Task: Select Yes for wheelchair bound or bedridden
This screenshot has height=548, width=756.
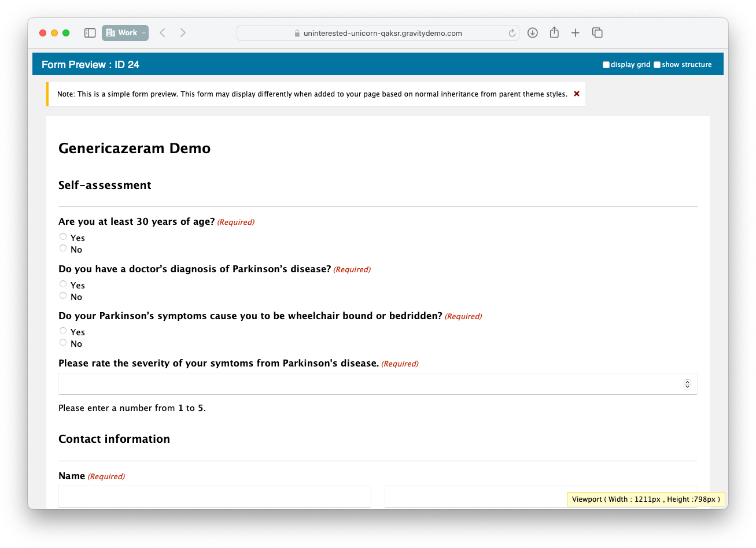Action: coord(63,331)
